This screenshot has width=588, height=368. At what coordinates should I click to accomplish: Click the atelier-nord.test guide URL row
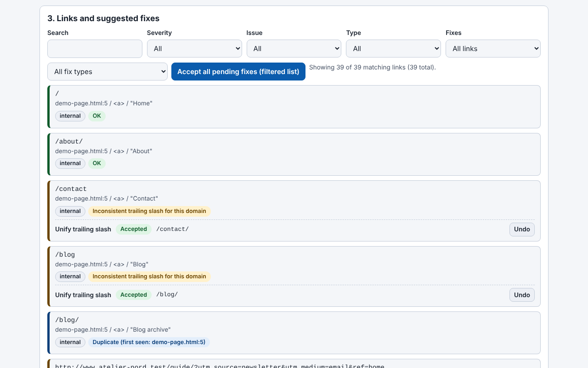(x=294, y=364)
